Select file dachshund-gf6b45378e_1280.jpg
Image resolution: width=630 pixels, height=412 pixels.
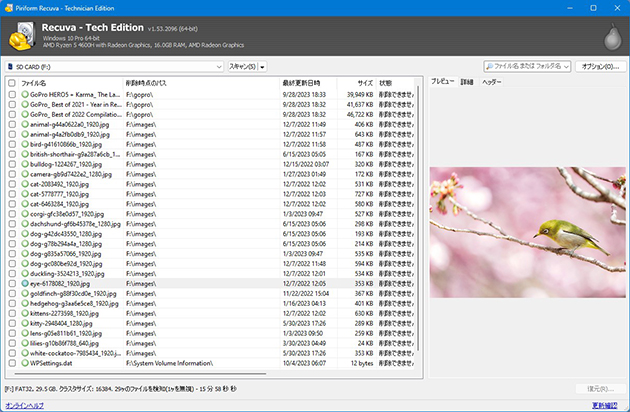pyautogui.click(x=75, y=224)
